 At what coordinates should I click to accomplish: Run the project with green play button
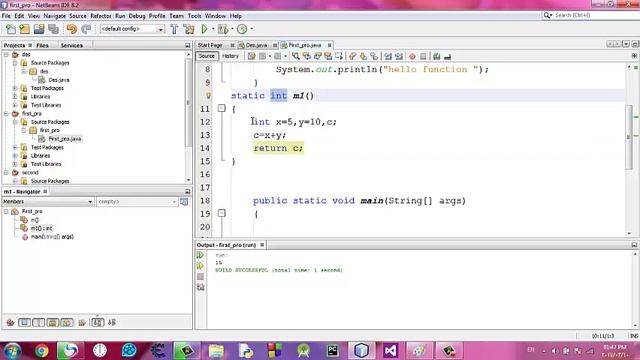[x=204, y=29]
